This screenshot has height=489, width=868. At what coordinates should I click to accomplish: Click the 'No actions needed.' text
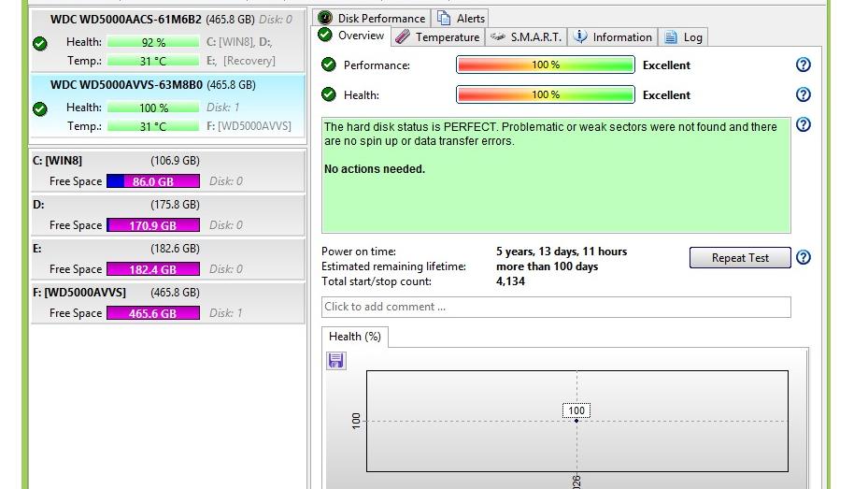point(375,169)
